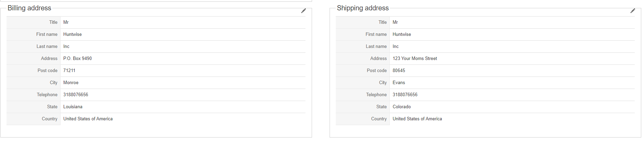This screenshot has height=141, width=644.
Task: Click billing first name Huntwise
Action: (x=73, y=34)
